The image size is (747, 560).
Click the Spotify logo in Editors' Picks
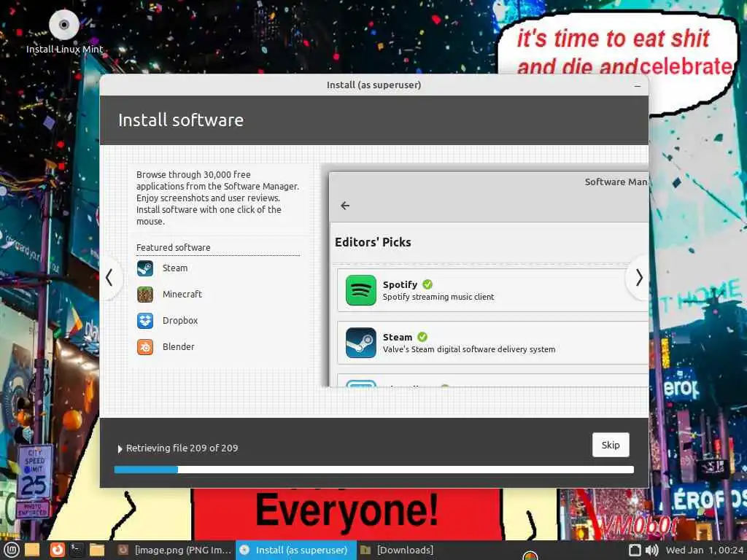pos(360,290)
